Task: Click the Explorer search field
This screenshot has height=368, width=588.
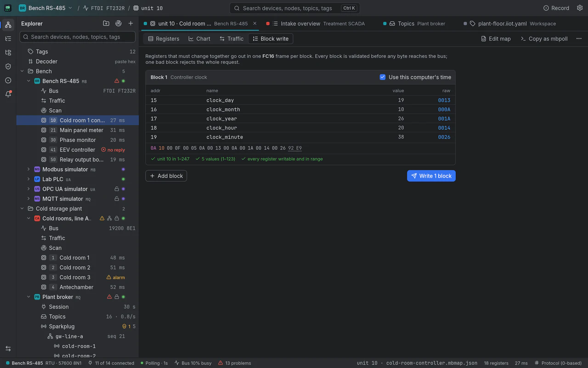Action: (78, 37)
